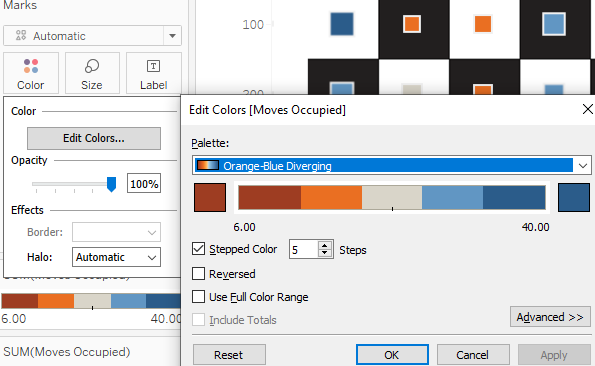Open the Label marks card
Screen dimensions: 595x366
[x=154, y=73]
